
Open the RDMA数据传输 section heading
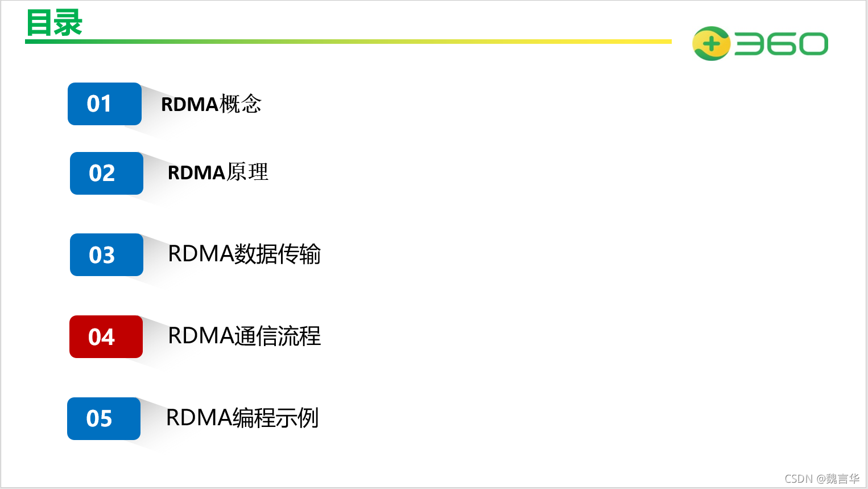[245, 254]
